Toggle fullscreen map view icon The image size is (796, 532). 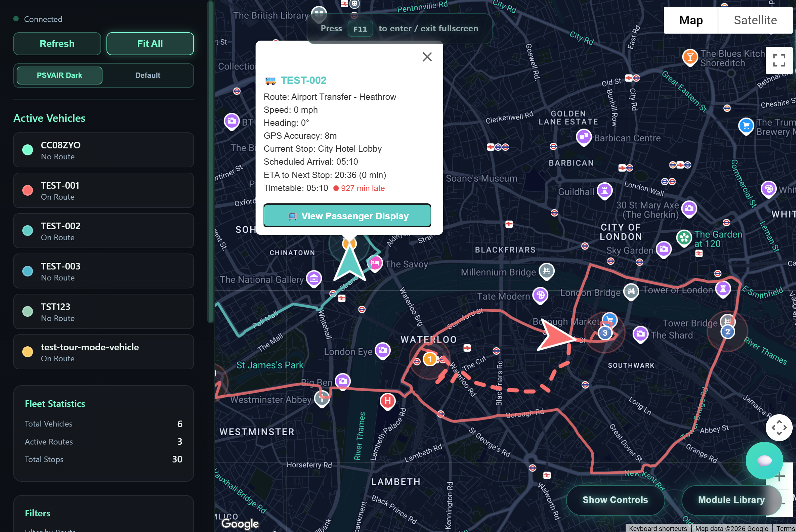(x=779, y=60)
